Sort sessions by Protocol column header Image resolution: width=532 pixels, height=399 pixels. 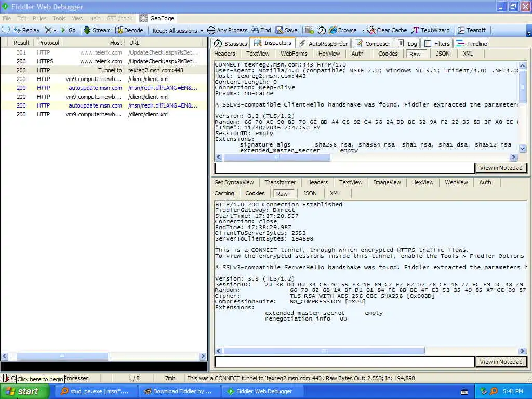click(48, 43)
